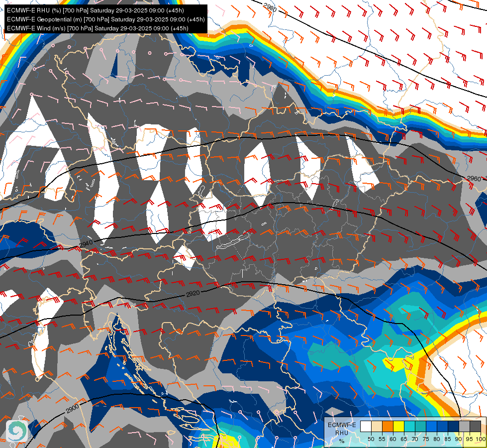This screenshot has height=448, width=487.
Task: Select the white below-50 legend swatch
Action: pos(366,426)
